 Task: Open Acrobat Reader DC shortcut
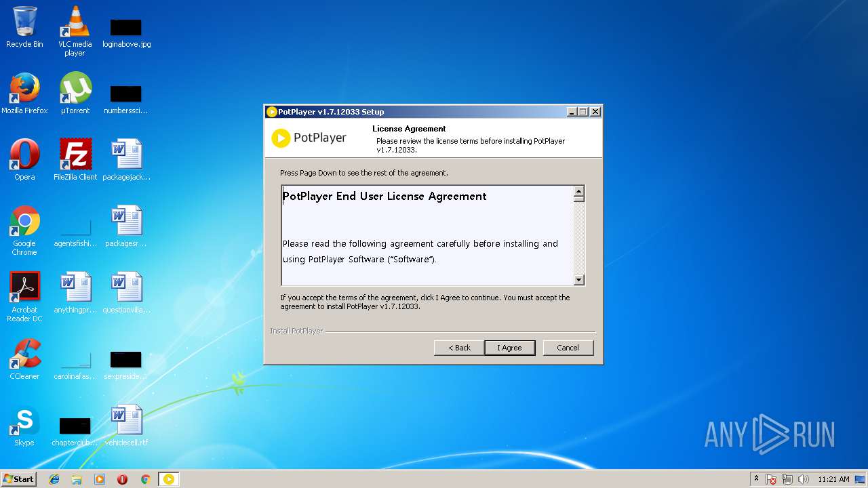[24, 297]
